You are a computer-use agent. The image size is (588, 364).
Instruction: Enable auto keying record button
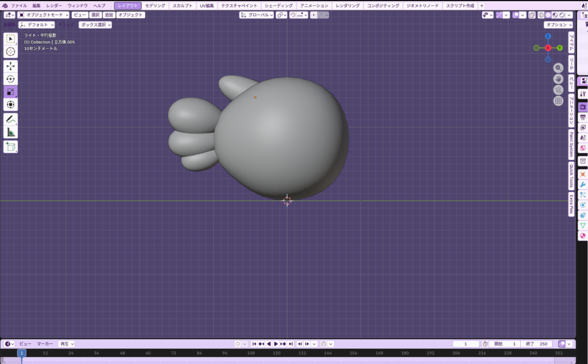coord(237,344)
